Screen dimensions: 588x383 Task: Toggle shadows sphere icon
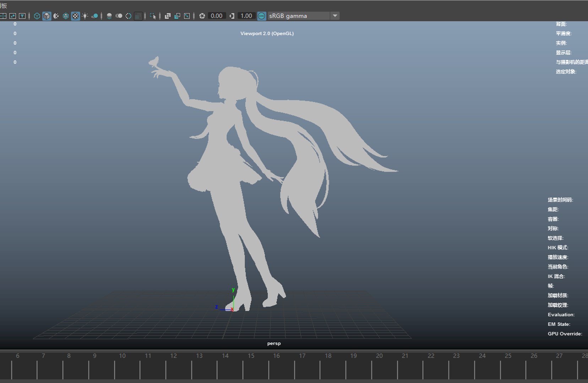click(x=95, y=16)
